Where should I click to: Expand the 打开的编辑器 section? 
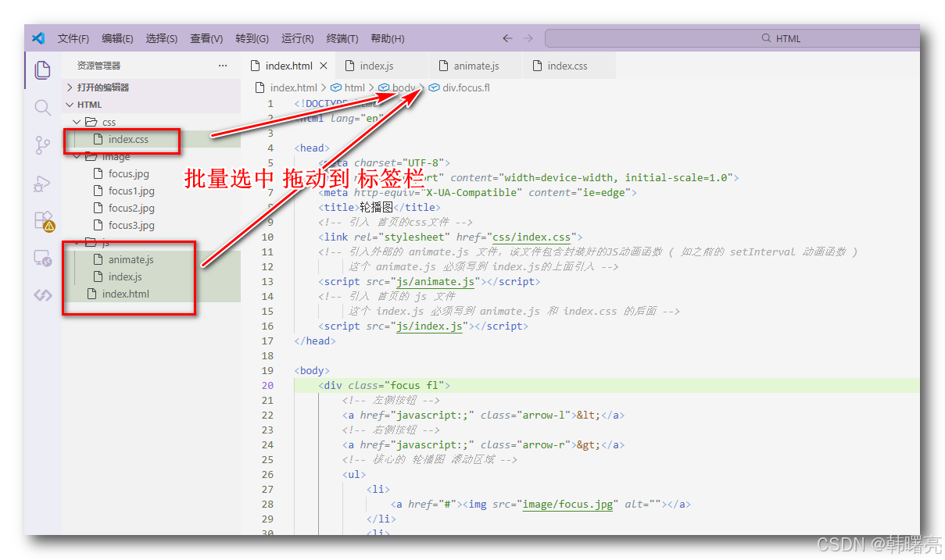tap(151, 87)
